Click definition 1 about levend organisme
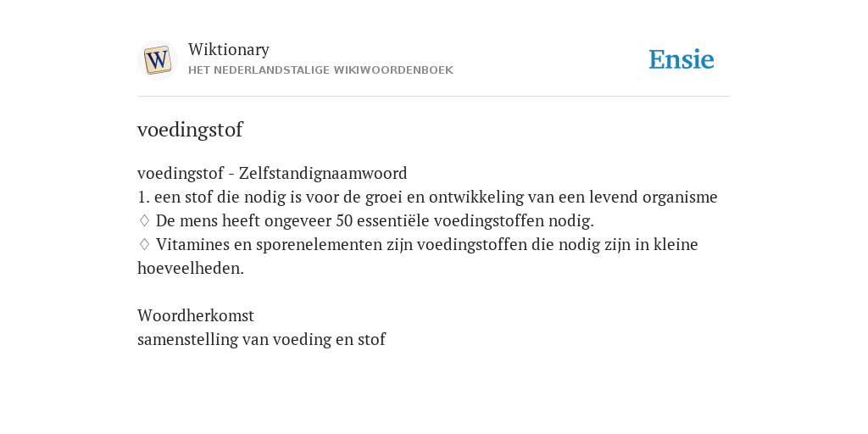The image size is (868, 434). click(x=427, y=197)
